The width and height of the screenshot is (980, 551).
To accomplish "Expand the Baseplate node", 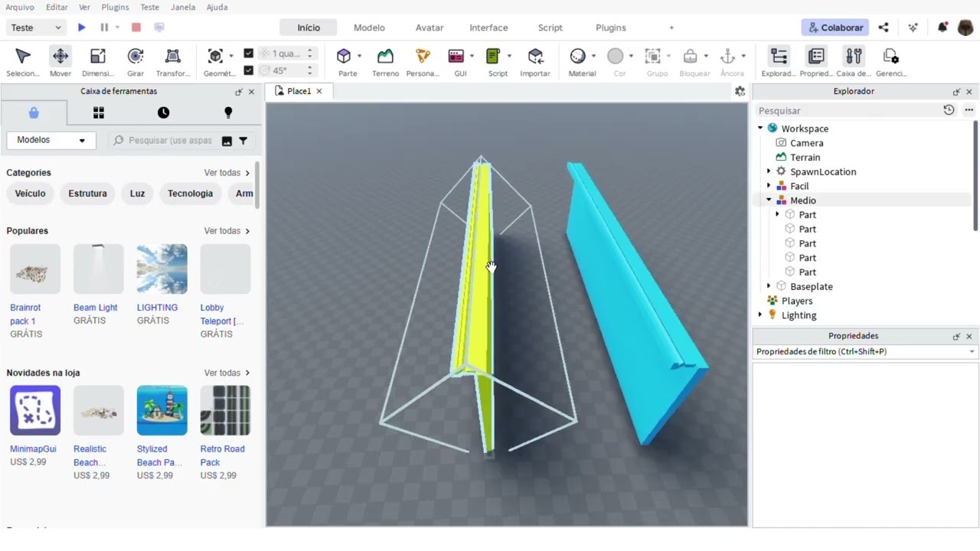I will (769, 286).
